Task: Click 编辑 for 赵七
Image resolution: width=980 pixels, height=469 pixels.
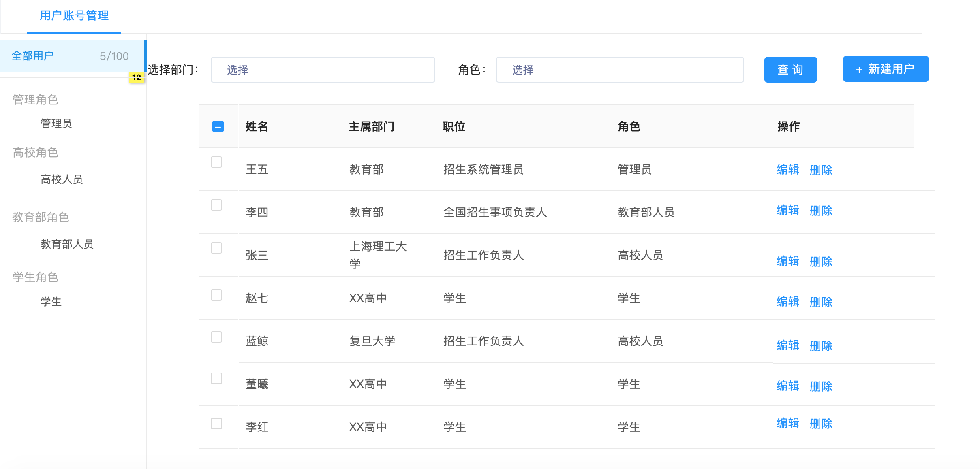Action: (x=787, y=302)
